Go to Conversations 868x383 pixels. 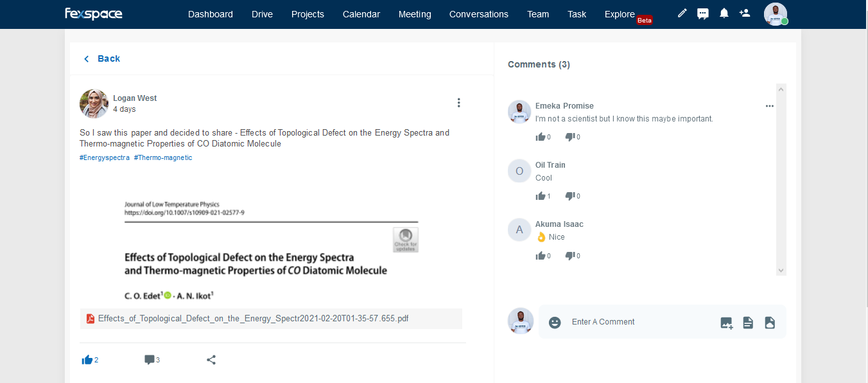coord(479,14)
